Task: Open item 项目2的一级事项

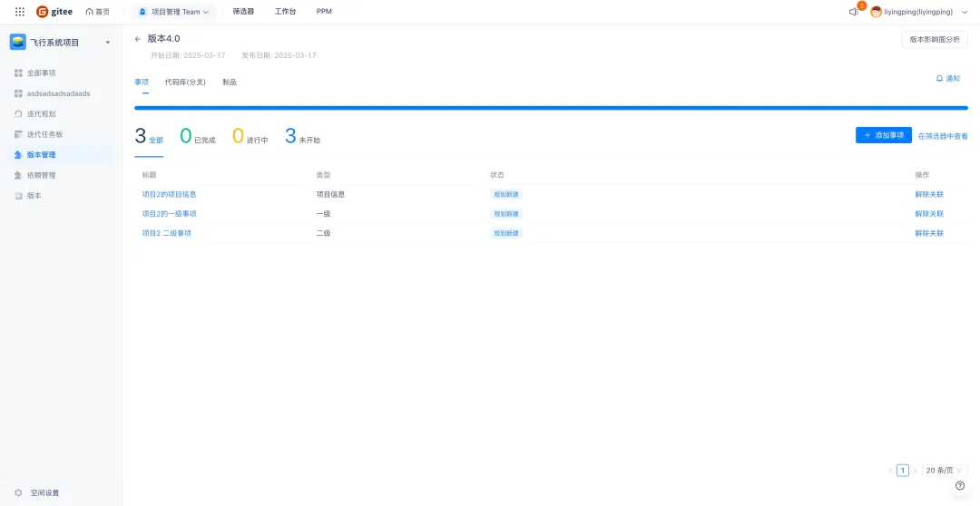Action: coord(170,214)
